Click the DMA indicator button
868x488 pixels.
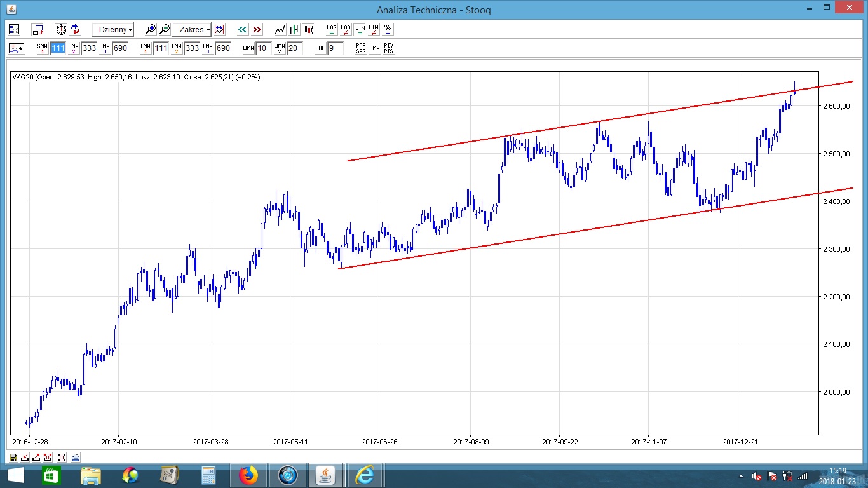(375, 48)
